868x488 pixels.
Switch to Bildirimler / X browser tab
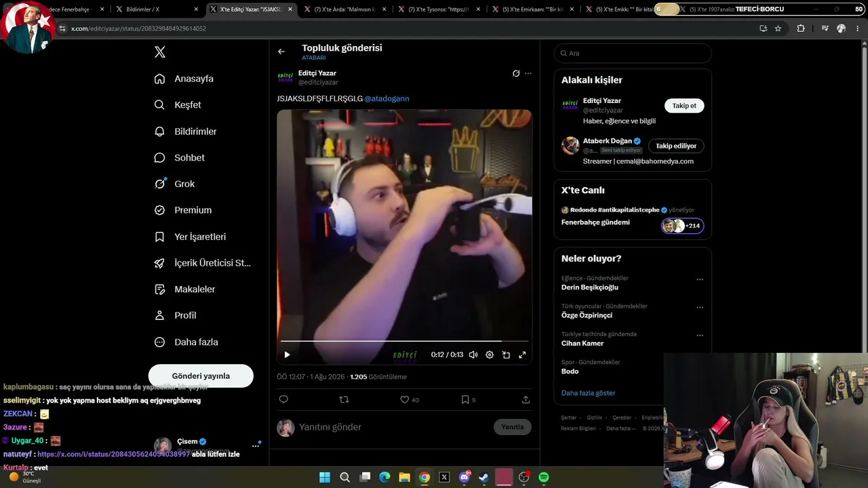(157, 9)
